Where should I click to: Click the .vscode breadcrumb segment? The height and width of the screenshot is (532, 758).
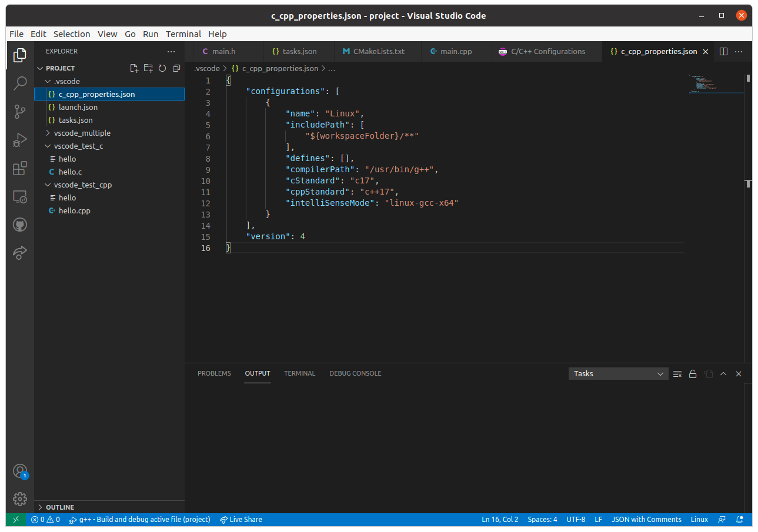coord(207,69)
